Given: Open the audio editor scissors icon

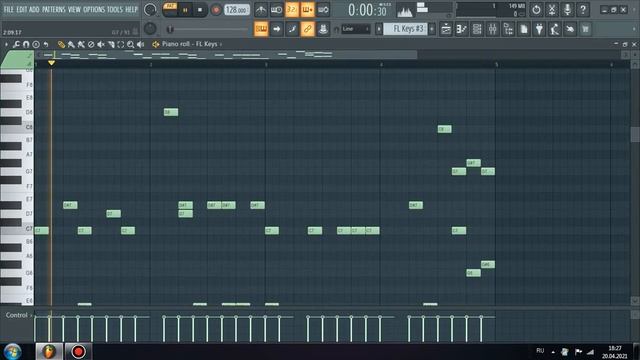Looking at the screenshot, I should [551, 9].
